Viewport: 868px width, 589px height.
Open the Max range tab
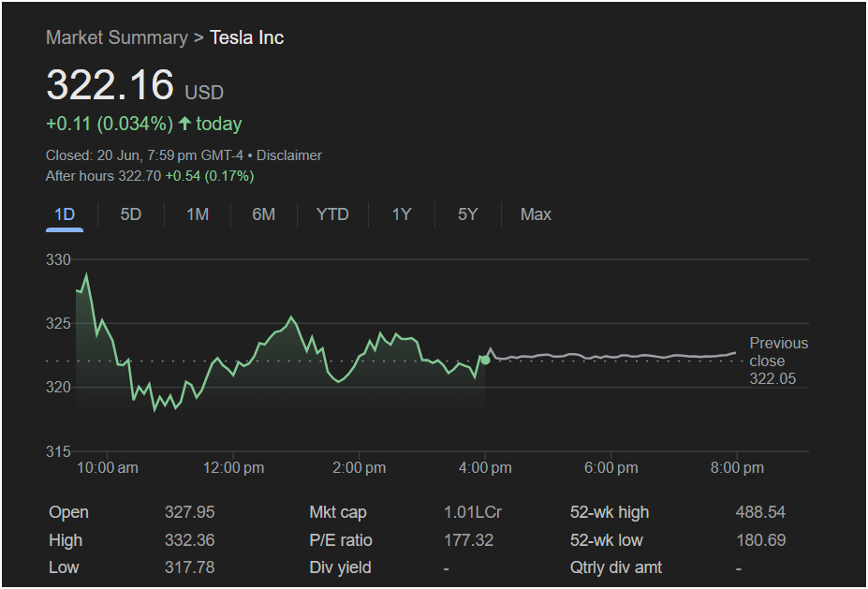point(536,214)
